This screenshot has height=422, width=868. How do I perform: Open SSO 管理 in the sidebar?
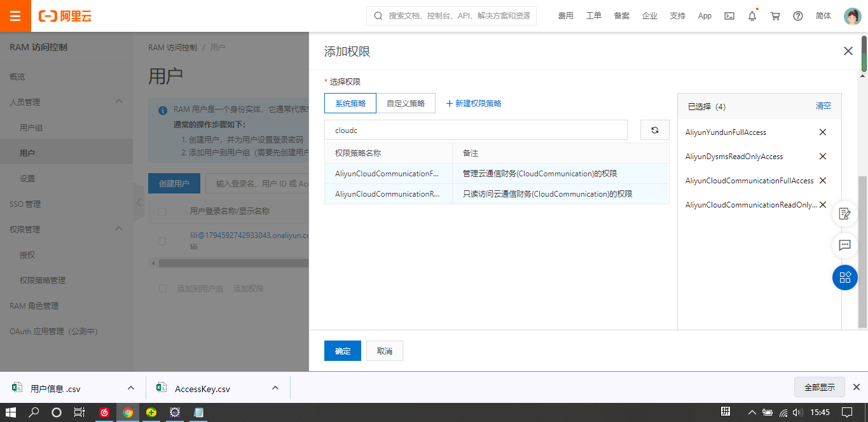25,204
